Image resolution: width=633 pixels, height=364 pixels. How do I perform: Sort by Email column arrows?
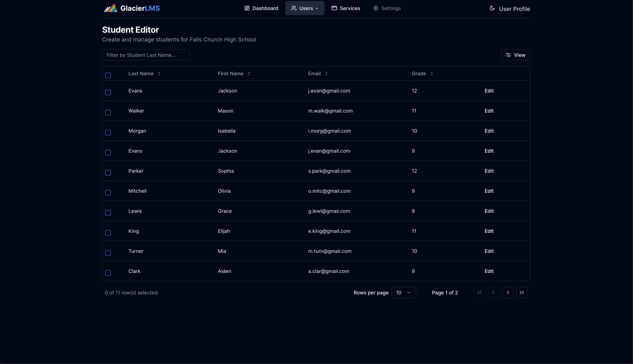(x=326, y=74)
